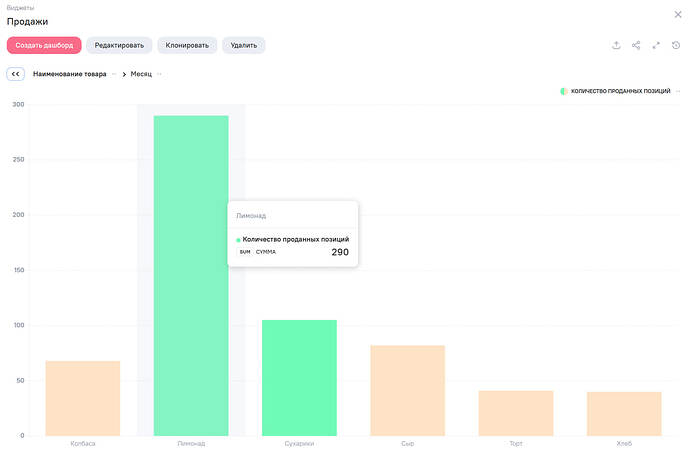This screenshot has width=690, height=453.
Task: Select the Месяц breadcrumb level
Action: [141, 74]
